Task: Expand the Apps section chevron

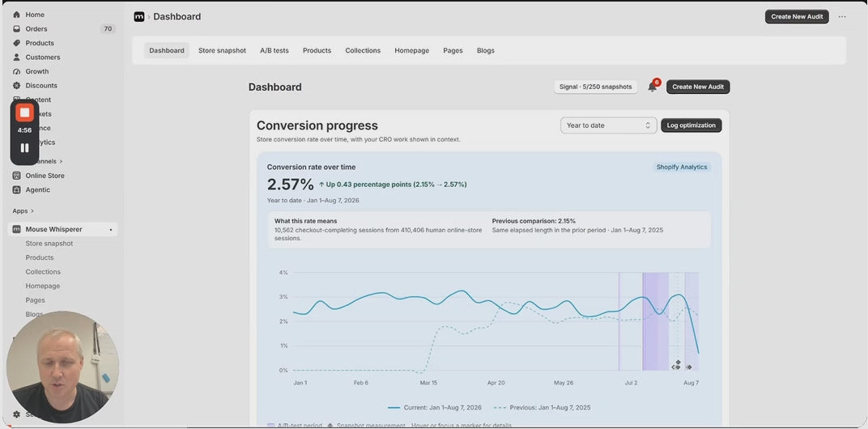Action: click(x=32, y=211)
